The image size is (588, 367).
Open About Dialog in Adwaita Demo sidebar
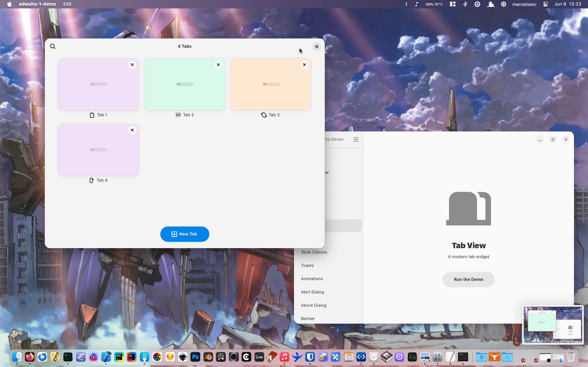coord(313,305)
